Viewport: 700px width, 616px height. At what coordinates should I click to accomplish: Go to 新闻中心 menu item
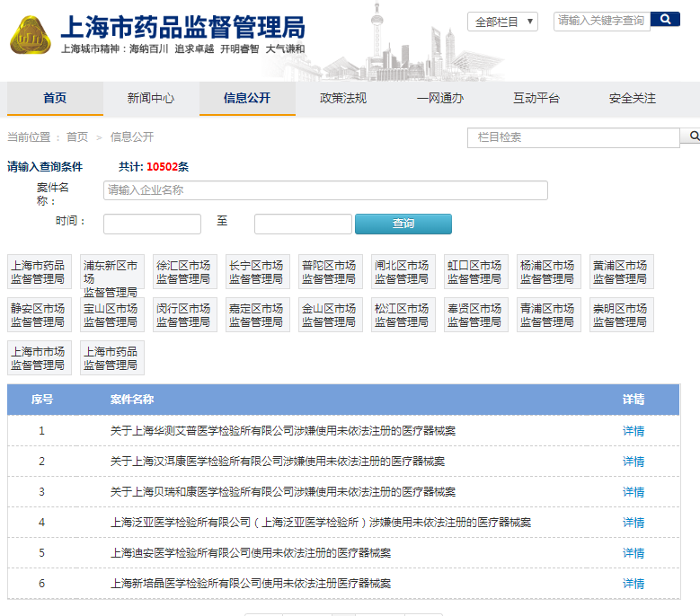click(x=151, y=99)
